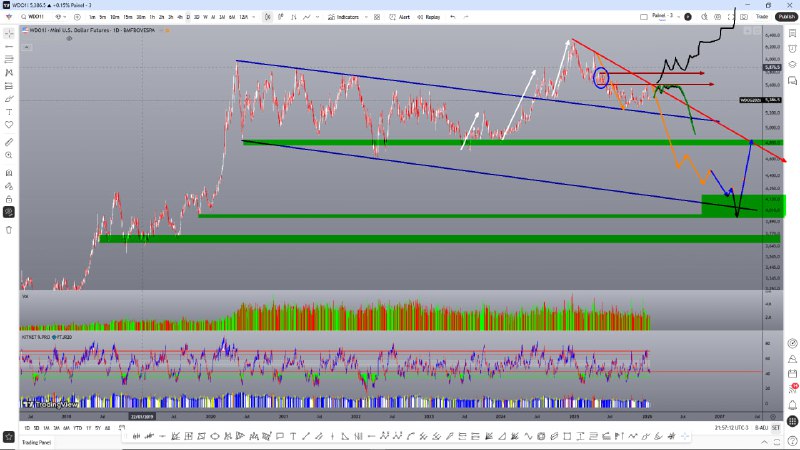Open the Indicators menu
Image resolution: width=800 pixels, height=450 pixels.
350,17
